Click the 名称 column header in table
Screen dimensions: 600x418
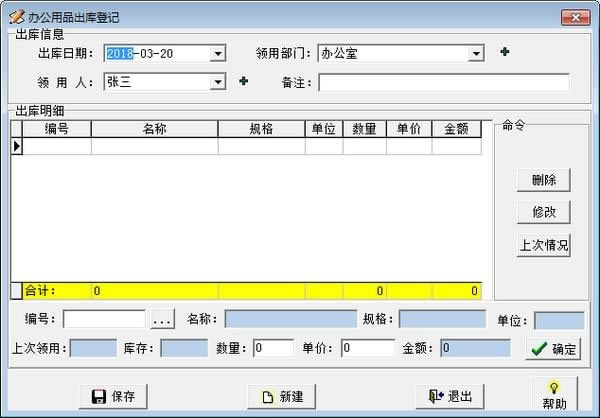(x=154, y=129)
